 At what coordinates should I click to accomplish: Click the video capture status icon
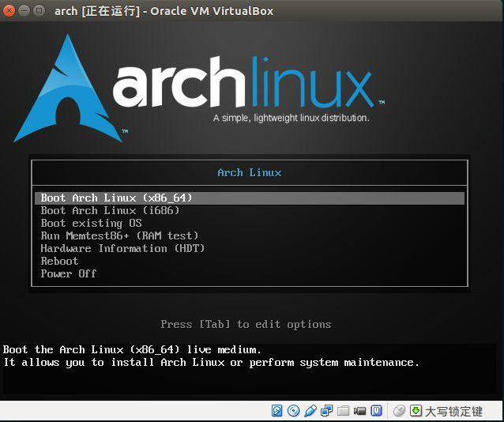click(359, 411)
